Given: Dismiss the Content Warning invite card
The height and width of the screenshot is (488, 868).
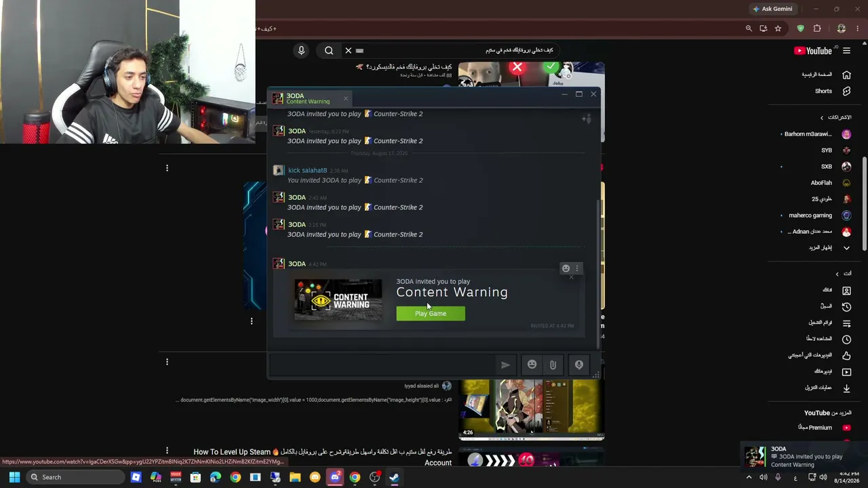Looking at the screenshot, I should [x=571, y=277].
